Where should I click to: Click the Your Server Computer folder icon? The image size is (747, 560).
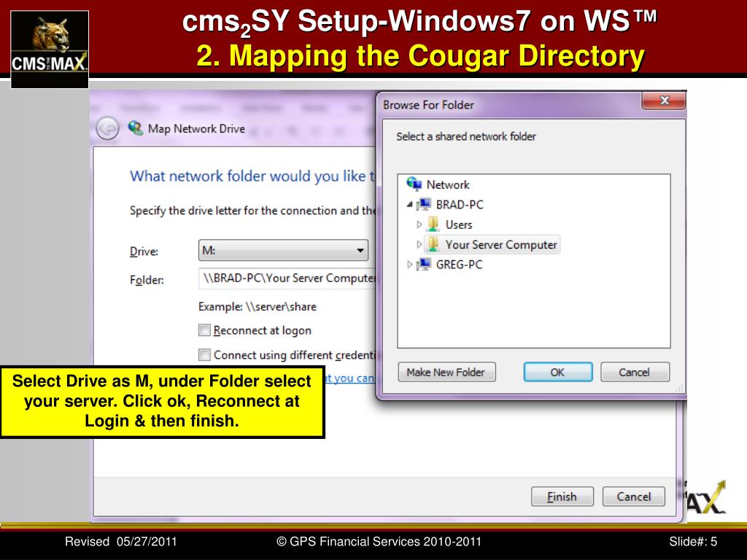click(433, 244)
